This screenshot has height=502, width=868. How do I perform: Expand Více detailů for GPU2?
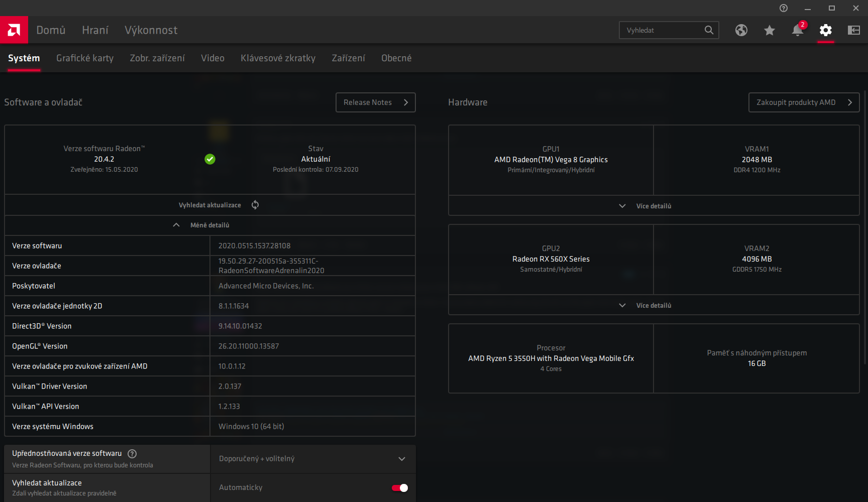pyautogui.click(x=654, y=305)
